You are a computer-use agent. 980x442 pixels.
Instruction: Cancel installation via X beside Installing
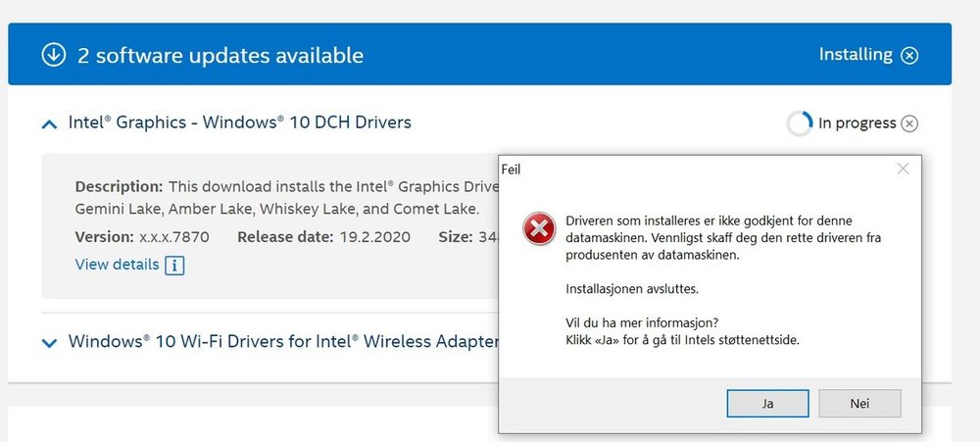pos(909,56)
